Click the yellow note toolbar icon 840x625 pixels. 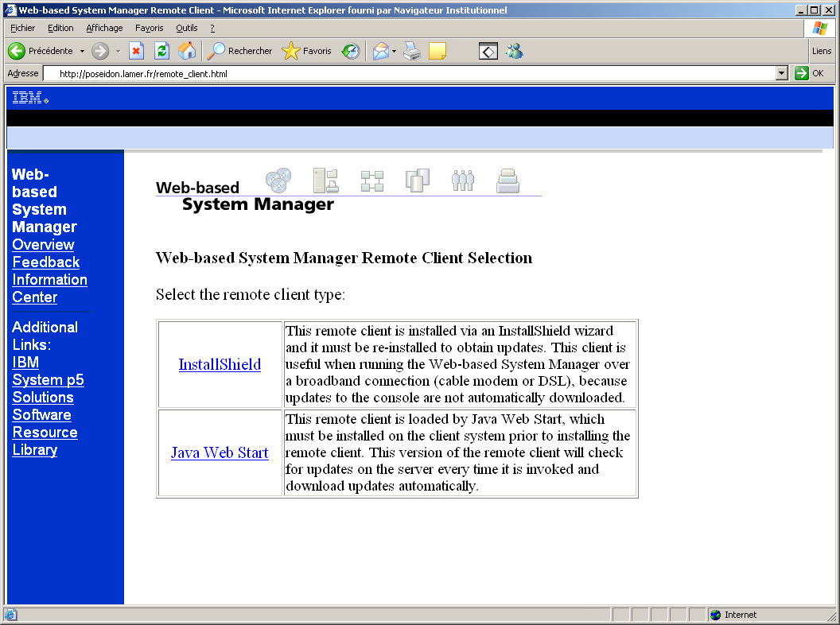[x=437, y=51]
